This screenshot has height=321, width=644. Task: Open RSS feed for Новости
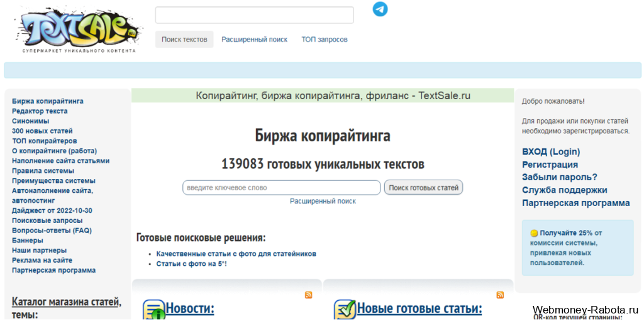308,295
